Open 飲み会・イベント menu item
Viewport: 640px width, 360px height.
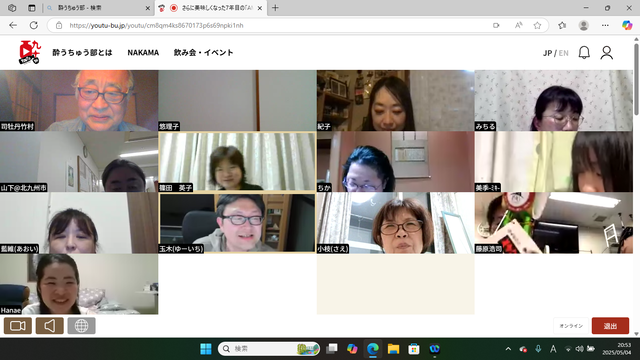click(203, 53)
